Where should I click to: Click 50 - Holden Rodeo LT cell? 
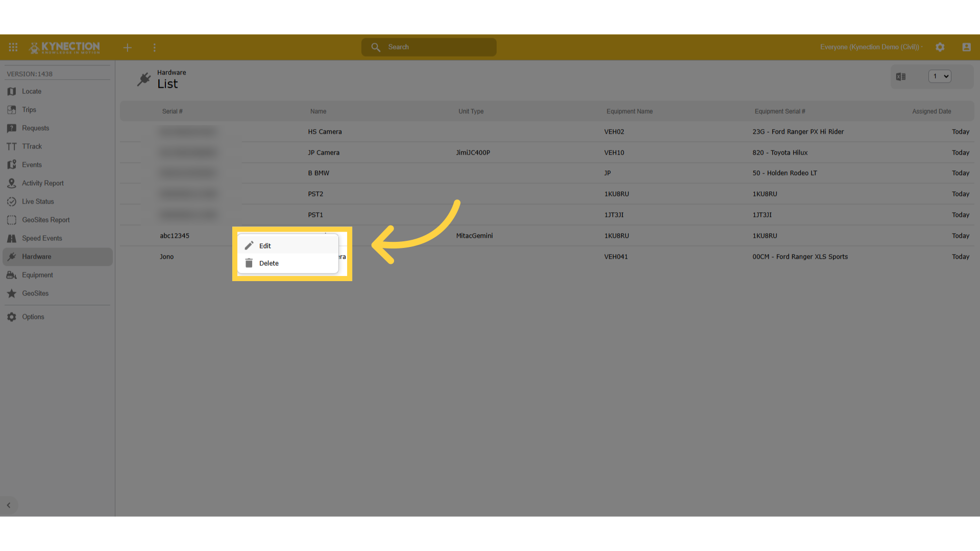pos(785,173)
